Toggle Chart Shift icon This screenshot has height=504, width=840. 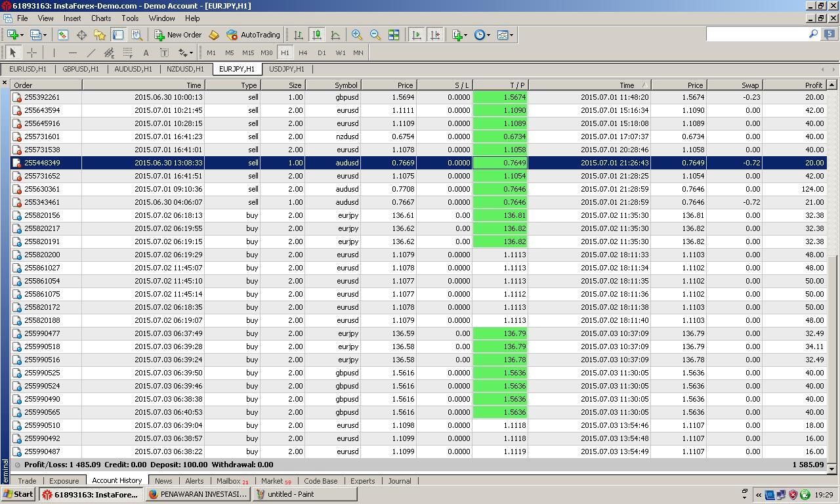pos(434,35)
